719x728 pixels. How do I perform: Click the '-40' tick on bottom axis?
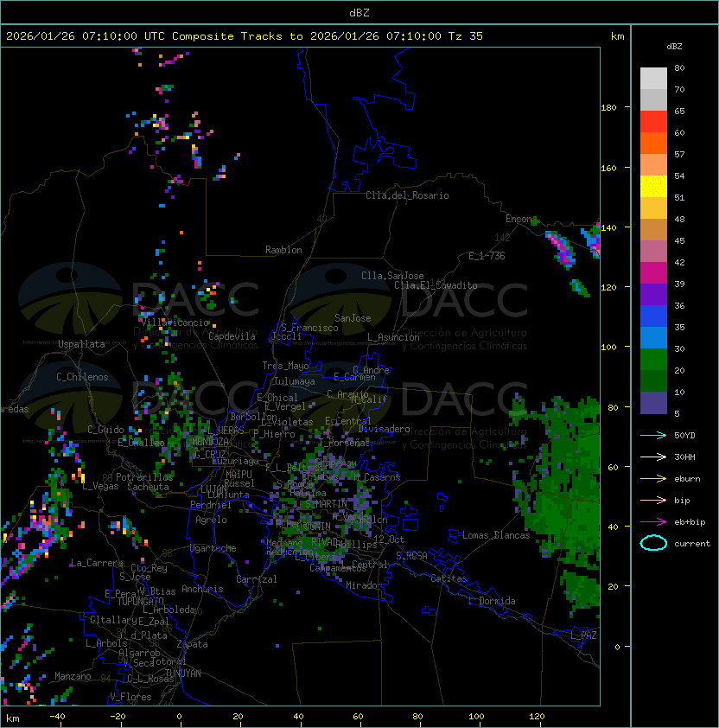click(x=57, y=717)
